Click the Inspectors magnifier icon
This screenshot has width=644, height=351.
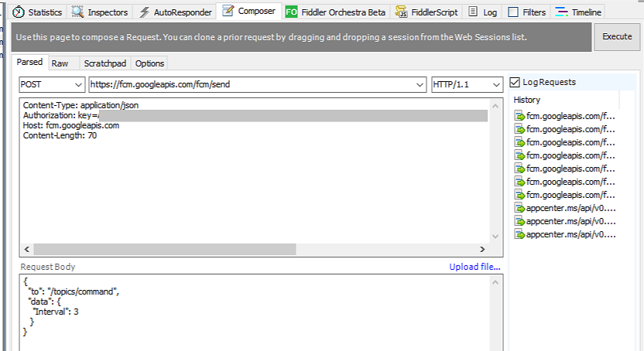77,12
